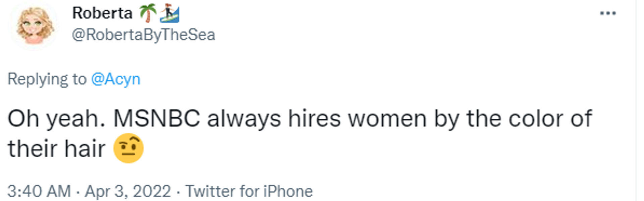Click the Roberta display name
Viewport: 644px width, 201px height.
[x=102, y=13]
